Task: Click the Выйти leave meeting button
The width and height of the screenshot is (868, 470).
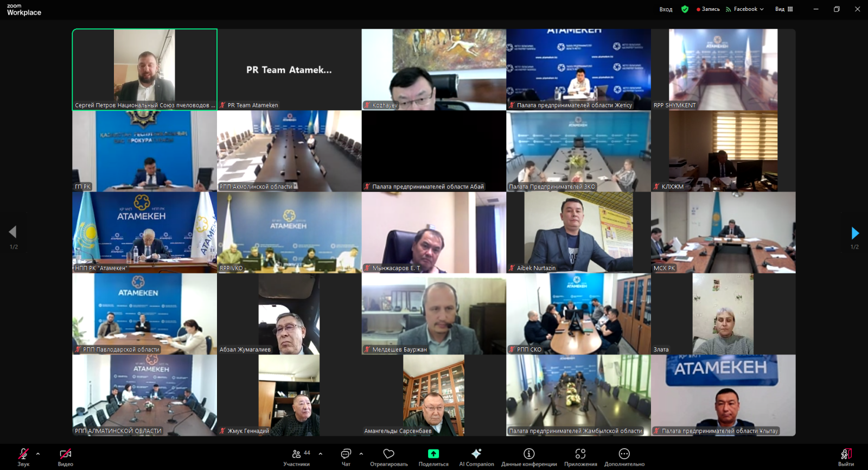Action: tap(846, 456)
